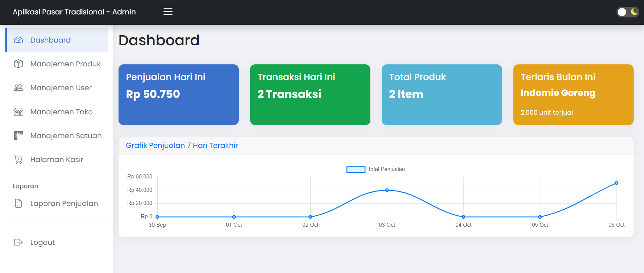This screenshot has height=273, width=644.
Task: Click the Laporan Penjualan document icon
Action: pos(18,204)
